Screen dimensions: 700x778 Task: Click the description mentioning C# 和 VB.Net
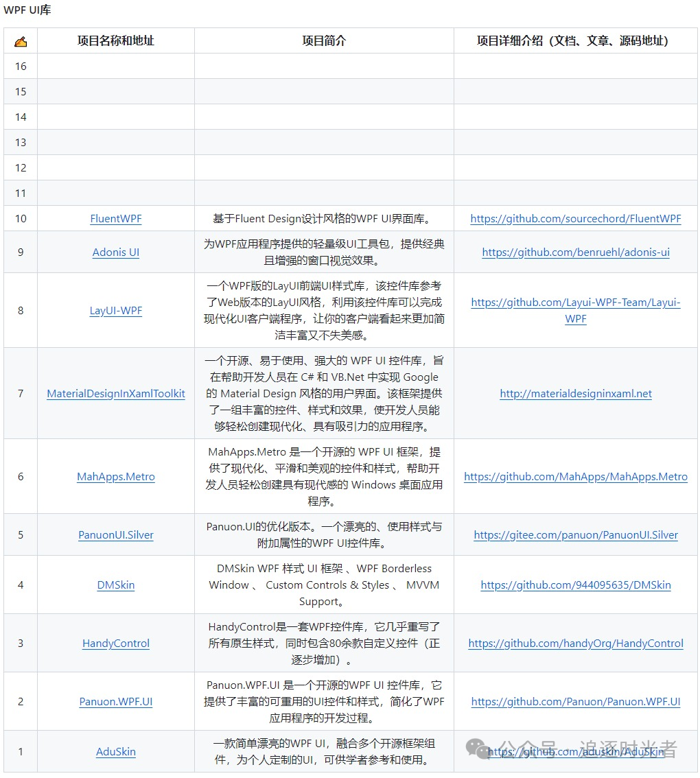324,394
